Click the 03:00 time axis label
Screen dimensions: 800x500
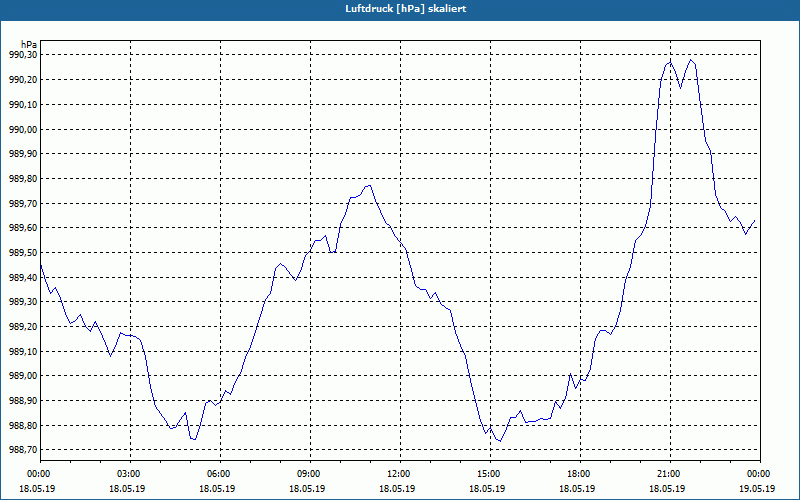131,474
